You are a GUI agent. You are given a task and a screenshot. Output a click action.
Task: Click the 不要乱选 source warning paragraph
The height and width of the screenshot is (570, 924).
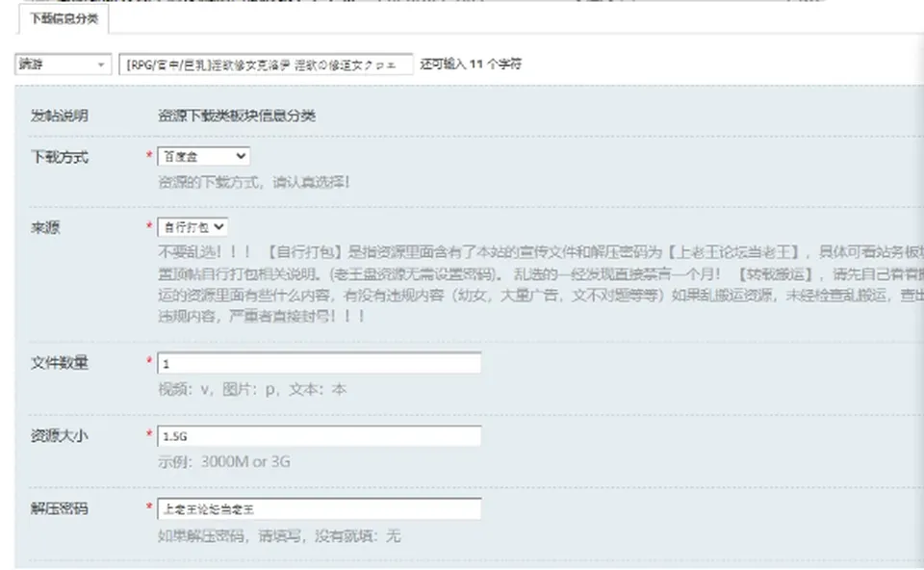coord(540,284)
